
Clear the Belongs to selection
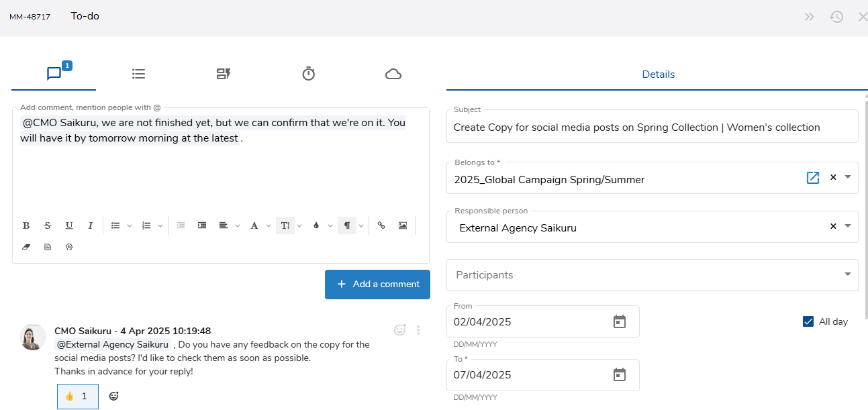(833, 178)
